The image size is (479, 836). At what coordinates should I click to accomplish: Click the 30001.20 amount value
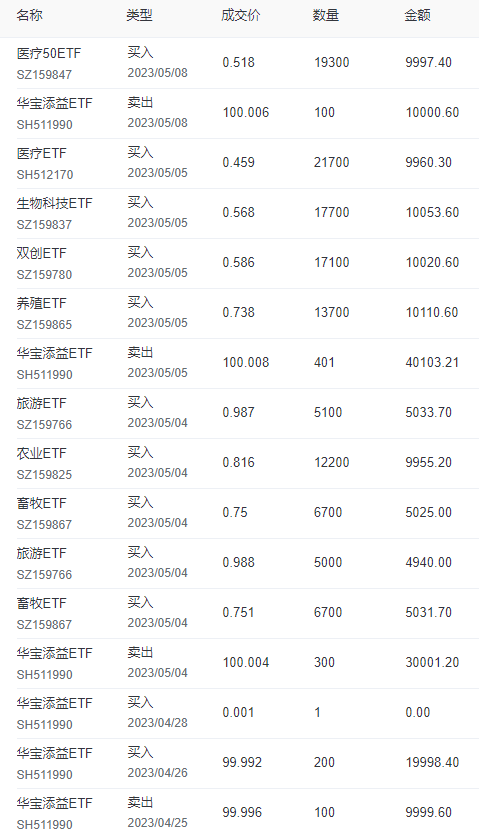(x=432, y=662)
